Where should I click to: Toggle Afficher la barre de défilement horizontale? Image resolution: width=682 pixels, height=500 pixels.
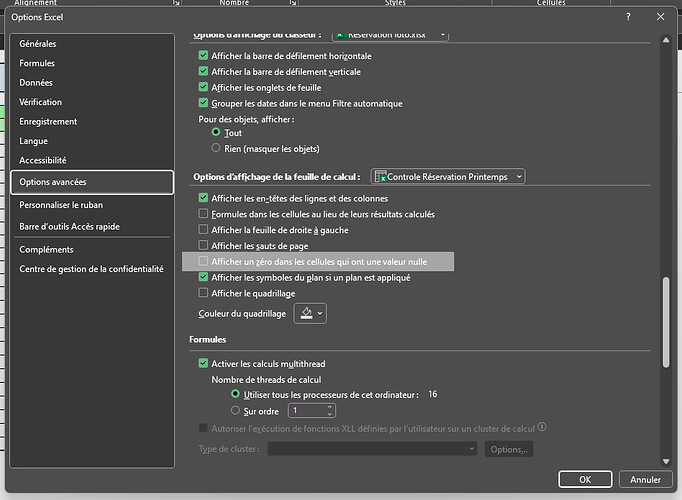pyautogui.click(x=203, y=55)
